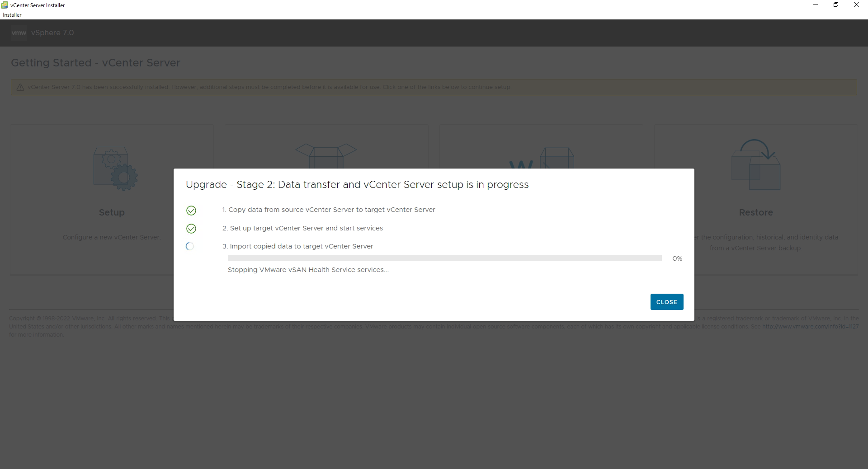Click the Import data progress bar
868x469 pixels.
(x=445, y=258)
